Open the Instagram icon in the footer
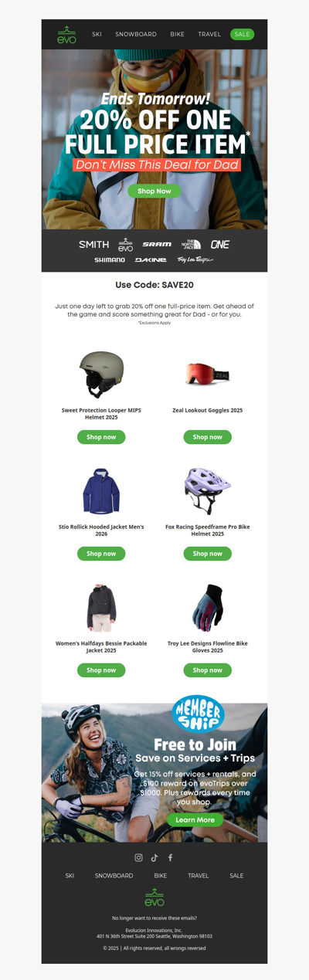Image resolution: width=309 pixels, height=980 pixels. [x=139, y=857]
